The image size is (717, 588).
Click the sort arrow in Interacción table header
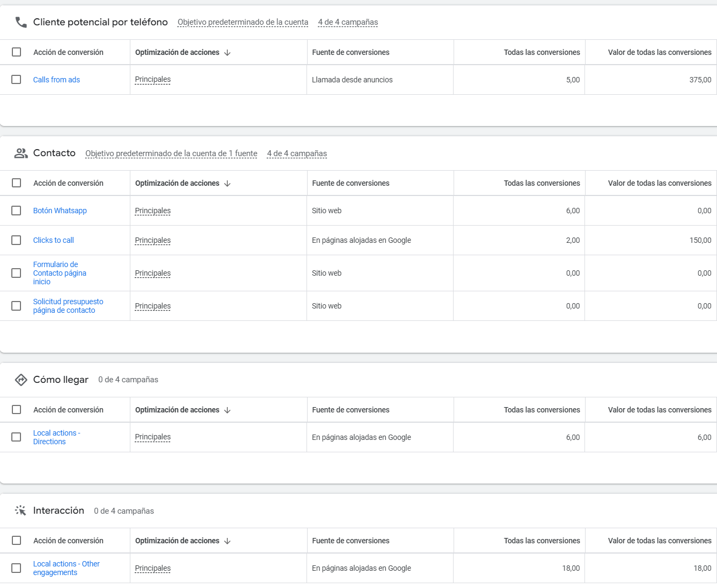pos(227,541)
